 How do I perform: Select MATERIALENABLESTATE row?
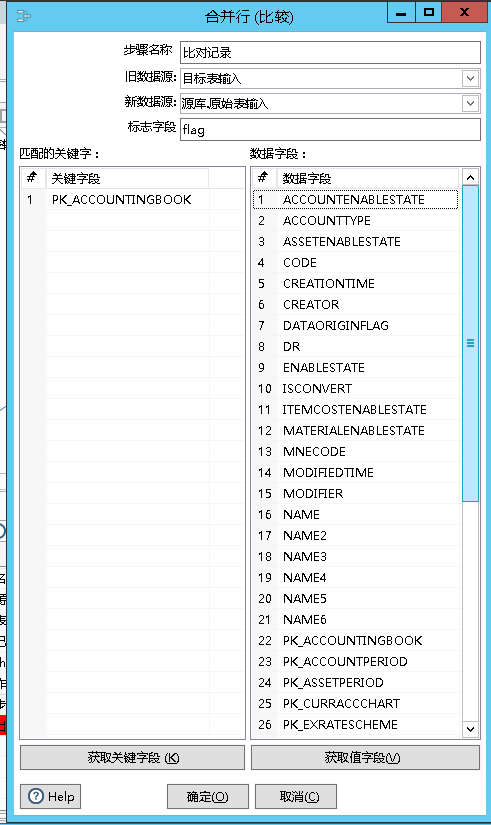pyautogui.click(x=355, y=431)
